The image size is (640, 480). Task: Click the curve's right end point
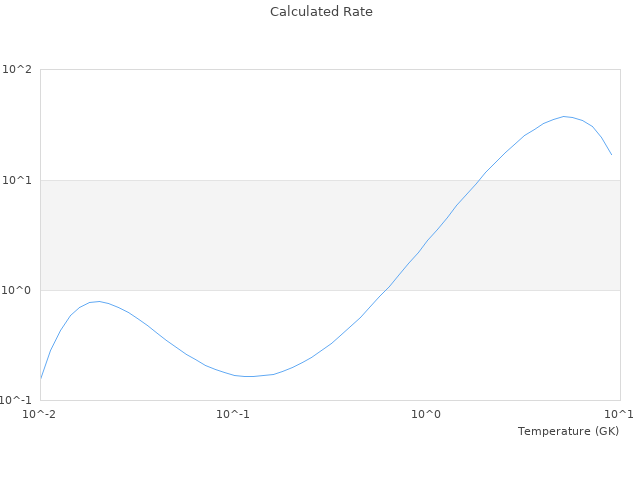[x=611, y=155]
